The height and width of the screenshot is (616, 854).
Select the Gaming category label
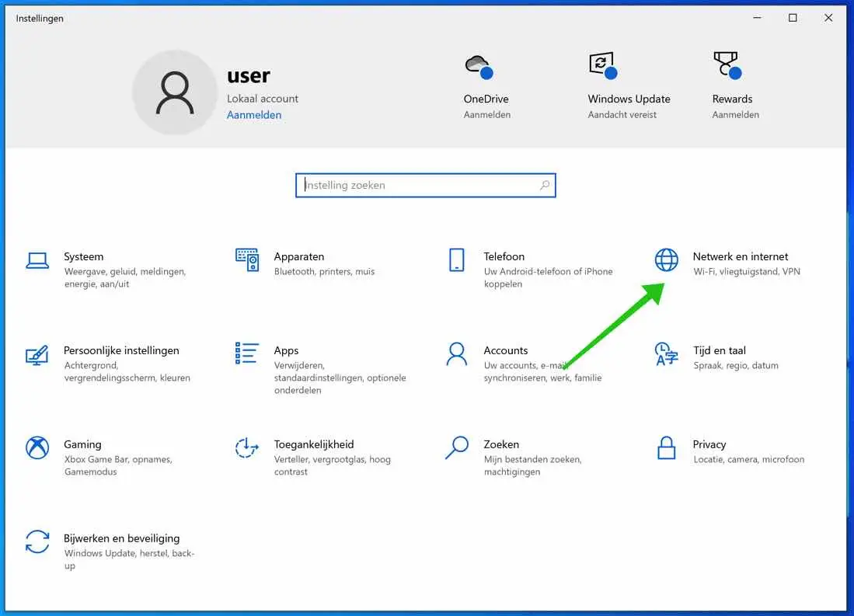click(x=82, y=444)
